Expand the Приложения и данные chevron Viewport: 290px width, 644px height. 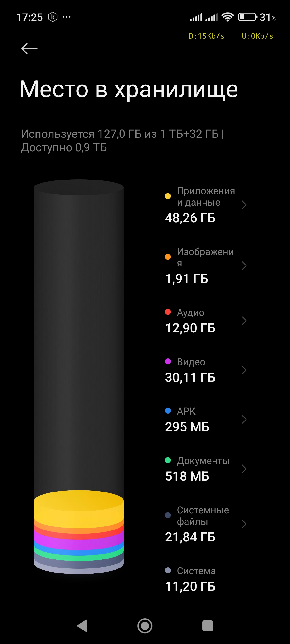[244, 205]
